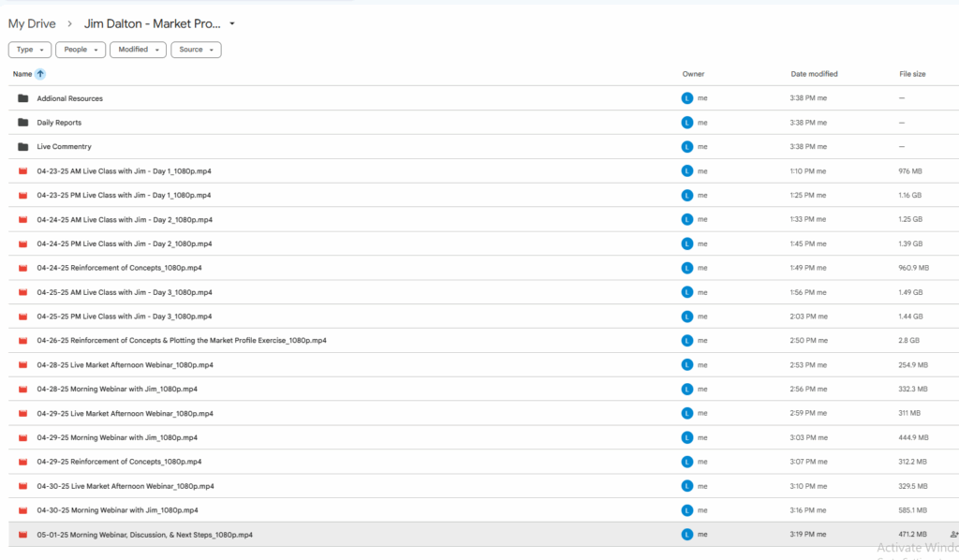Screen dimensions: 959x560
Task: Open the Type filter dropdown
Action: pos(30,50)
